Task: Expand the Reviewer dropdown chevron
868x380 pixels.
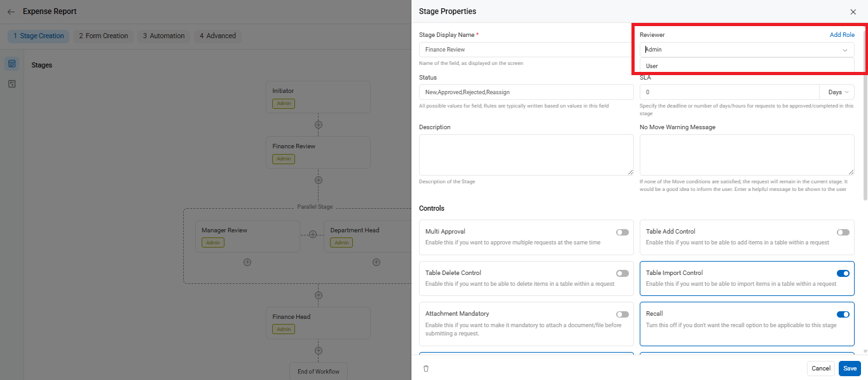Action: tap(845, 50)
